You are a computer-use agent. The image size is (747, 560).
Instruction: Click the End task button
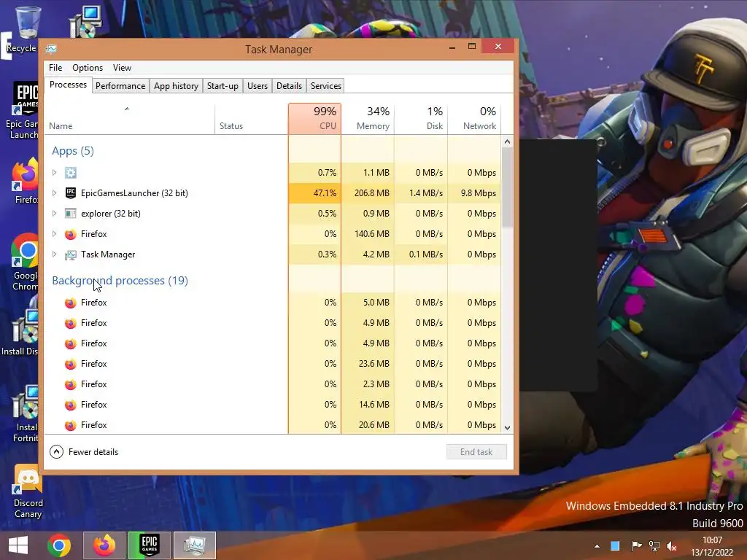[x=476, y=452]
